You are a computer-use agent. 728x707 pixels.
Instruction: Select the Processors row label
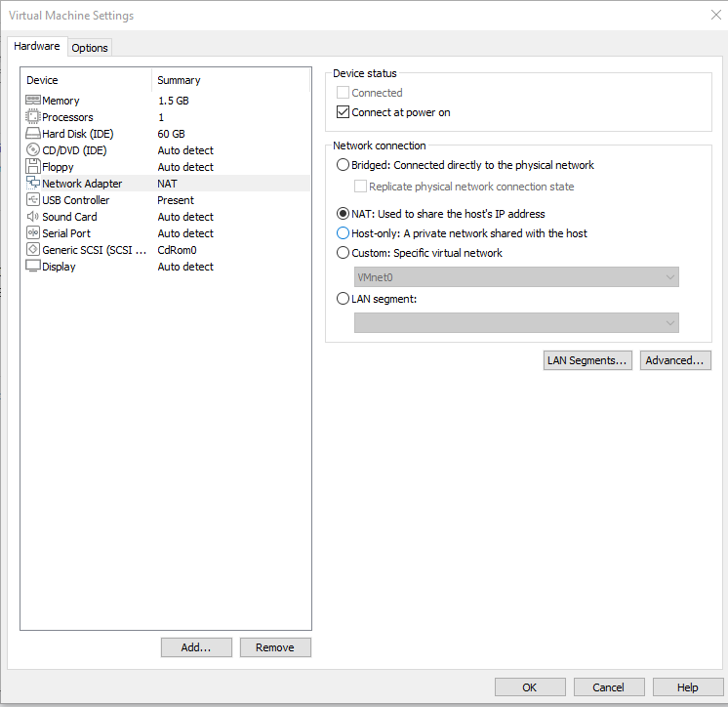(67, 117)
